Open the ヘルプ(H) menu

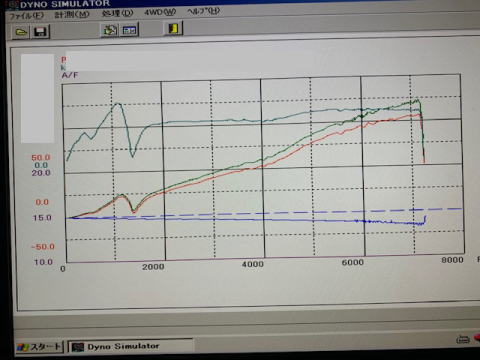203,11
